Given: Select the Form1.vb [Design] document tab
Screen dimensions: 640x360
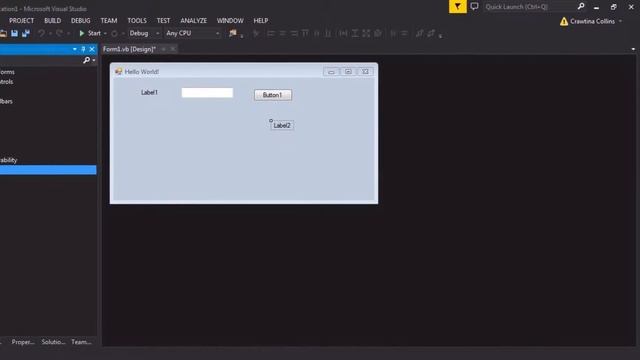Looking at the screenshot, I should click(x=129, y=49).
